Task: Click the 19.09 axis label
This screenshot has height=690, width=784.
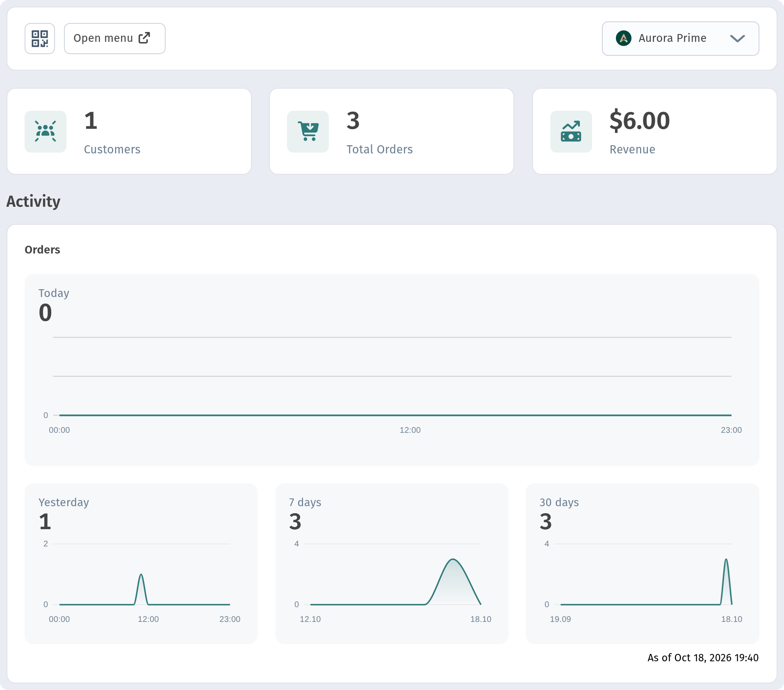Action: pyautogui.click(x=561, y=619)
